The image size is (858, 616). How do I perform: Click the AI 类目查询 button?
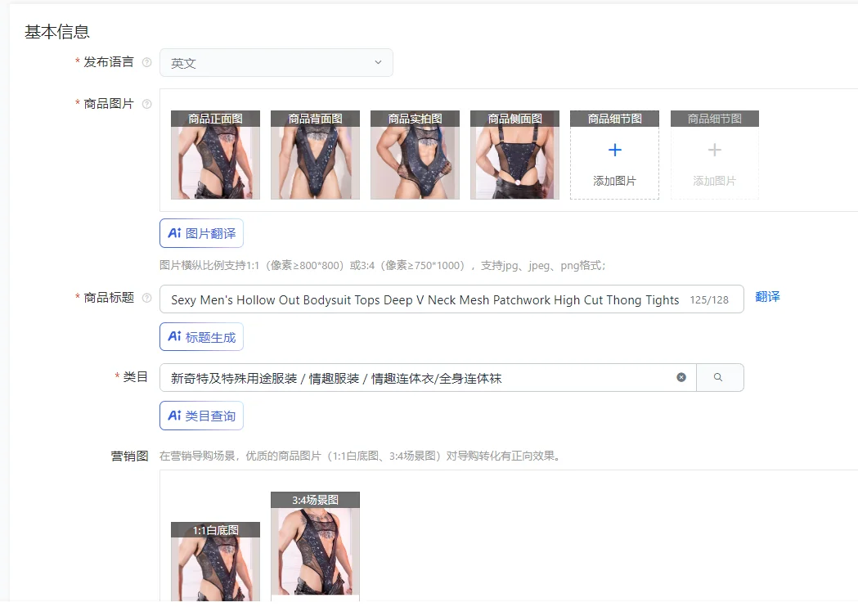pyautogui.click(x=201, y=416)
